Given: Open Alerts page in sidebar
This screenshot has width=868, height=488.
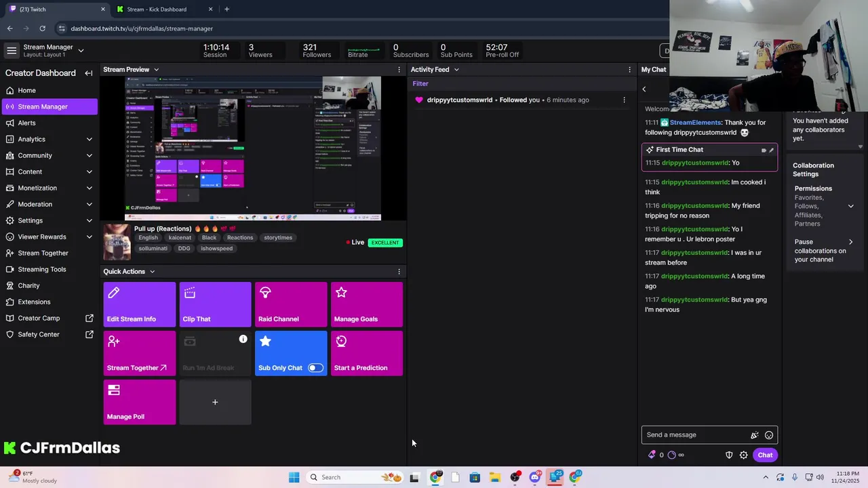Looking at the screenshot, I should [49, 123].
